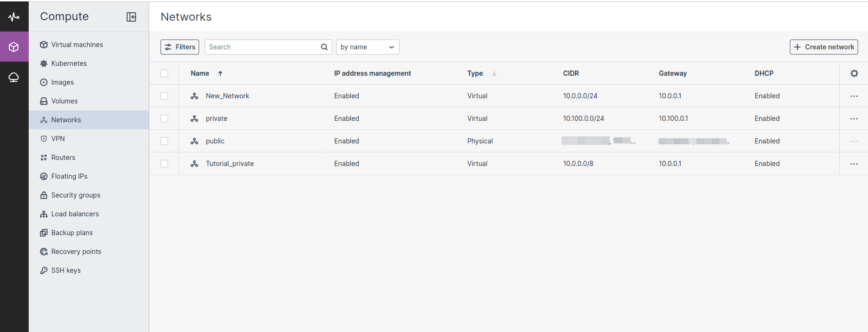Viewport: 868px width, 332px height.
Task: Open VPN section
Action: click(x=88, y=139)
